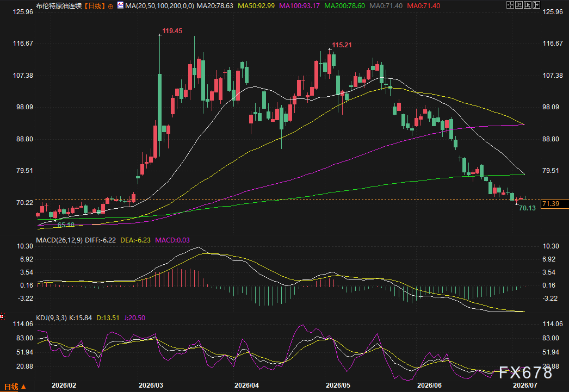Click the orange 71.39 current price tag

point(554,204)
